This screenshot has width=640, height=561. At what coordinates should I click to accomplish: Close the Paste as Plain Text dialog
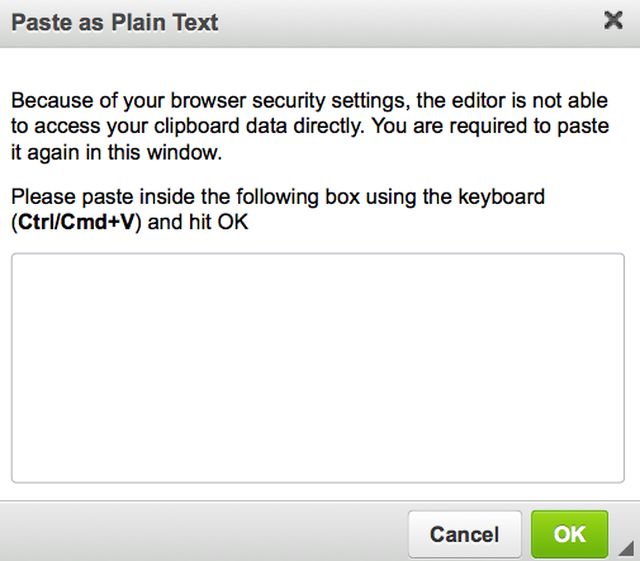[x=614, y=20]
